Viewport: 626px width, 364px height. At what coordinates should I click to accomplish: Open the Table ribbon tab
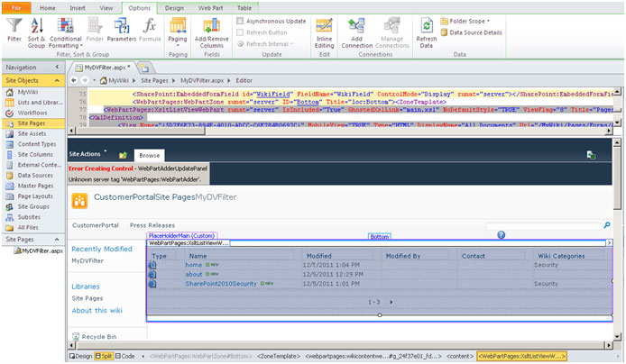(x=244, y=8)
